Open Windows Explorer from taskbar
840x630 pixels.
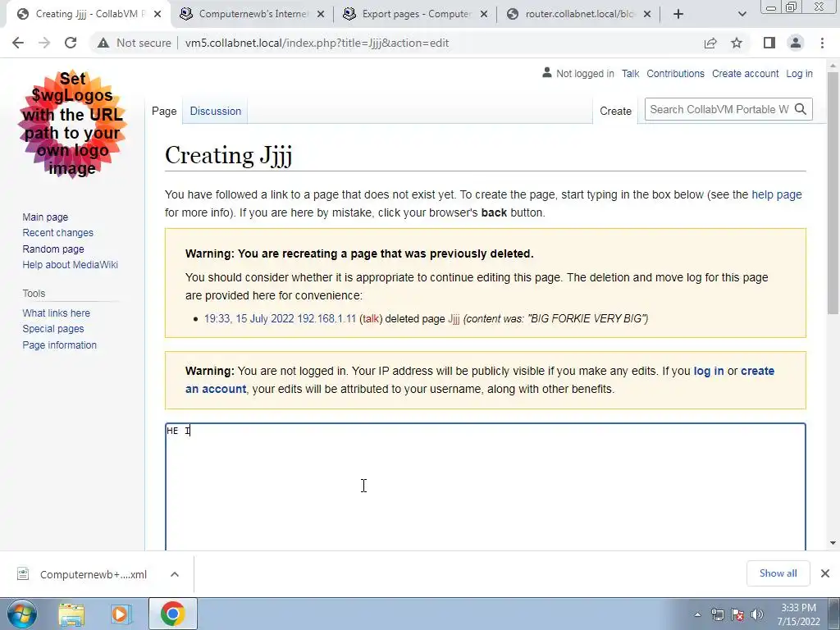[71, 614]
